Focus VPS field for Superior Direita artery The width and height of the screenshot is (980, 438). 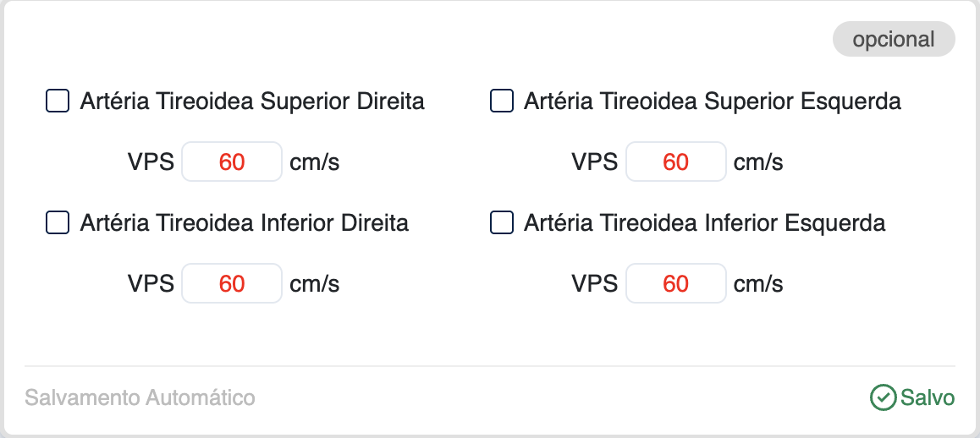point(232,162)
